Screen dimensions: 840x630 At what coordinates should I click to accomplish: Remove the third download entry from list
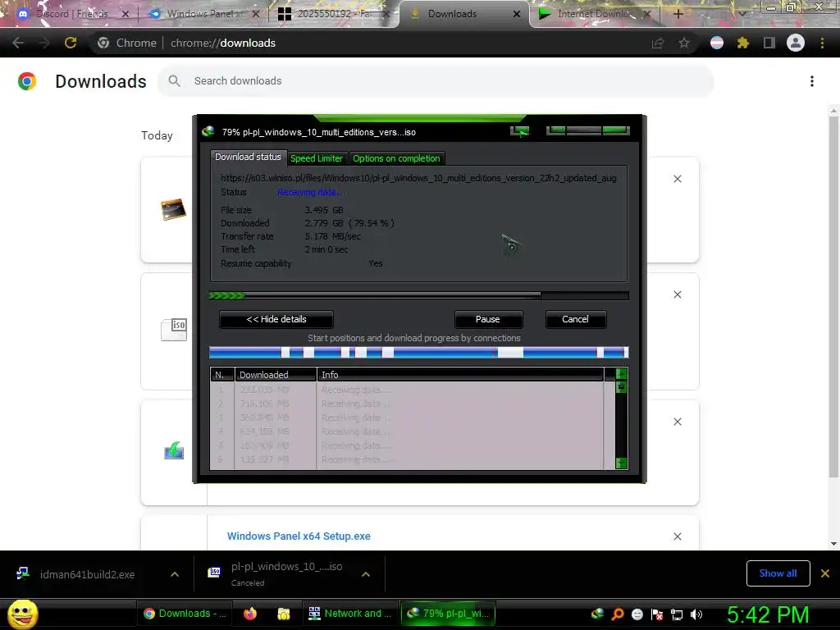(x=677, y=422)
